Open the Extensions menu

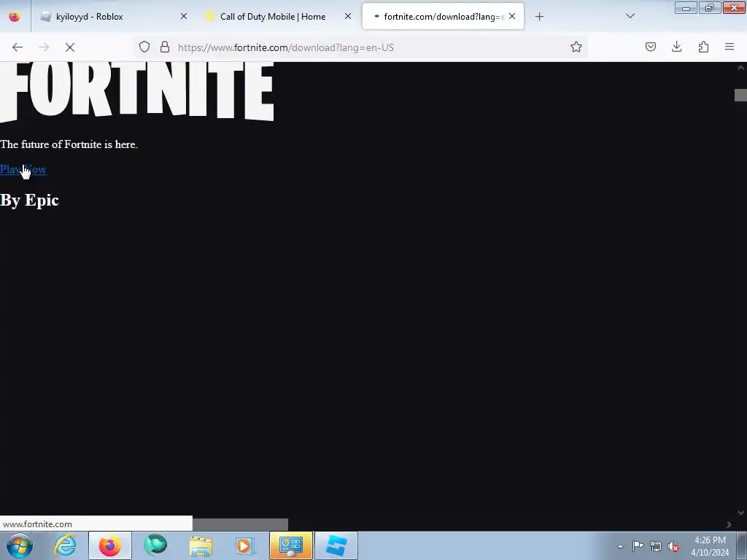(703, 47)
